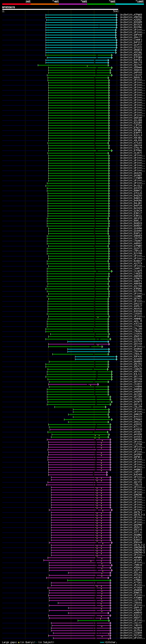Select hit label UniRef100_C0HHF3
Image resolution: width=146 pixels, height=644 pixels.
point(131,40)
